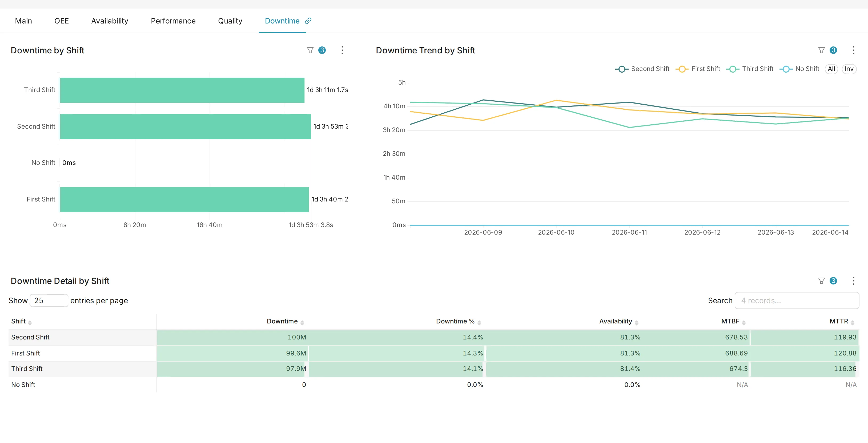868x443 pixels.
Task: Open filter icon on Downtime Trend by Shift
Action: [x=821, y=50]
